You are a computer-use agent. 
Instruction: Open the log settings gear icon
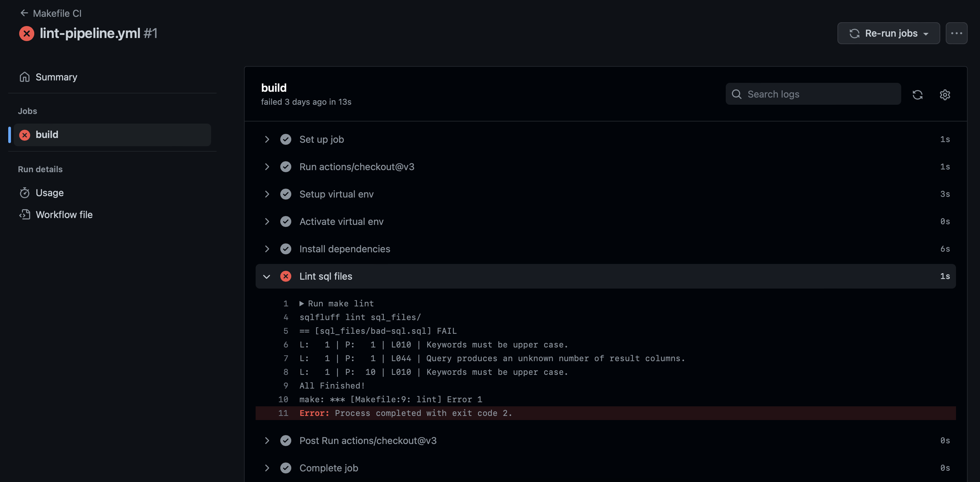(945, 94)
